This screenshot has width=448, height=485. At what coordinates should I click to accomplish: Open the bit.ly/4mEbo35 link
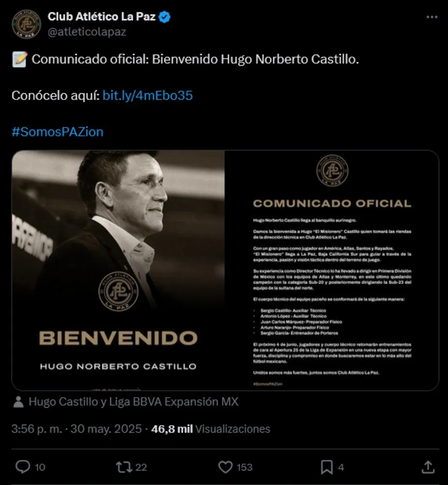(x=148, y=96)
